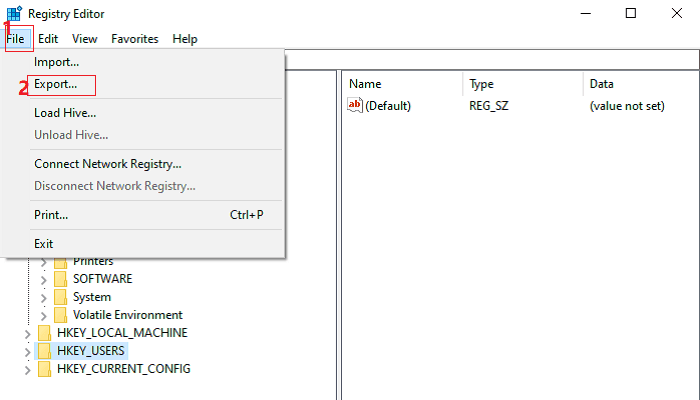Expand the HKEY_USERS hive
Image resolution: width=700 pixels, height=400 pixels.
click(27, 352)
